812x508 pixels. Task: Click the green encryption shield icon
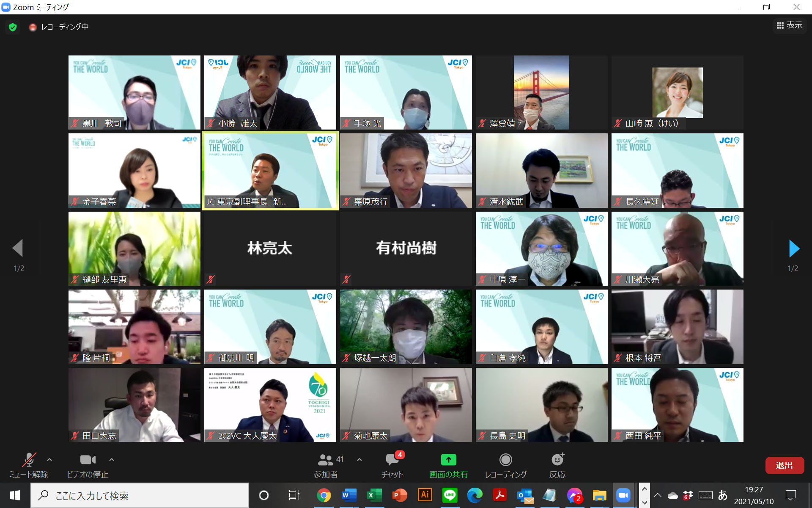13,27
